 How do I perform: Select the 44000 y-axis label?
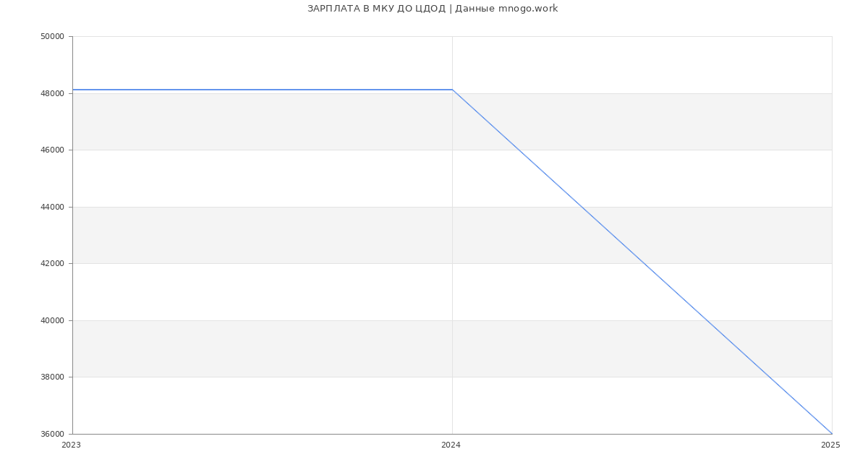click(x=52, y=207)
